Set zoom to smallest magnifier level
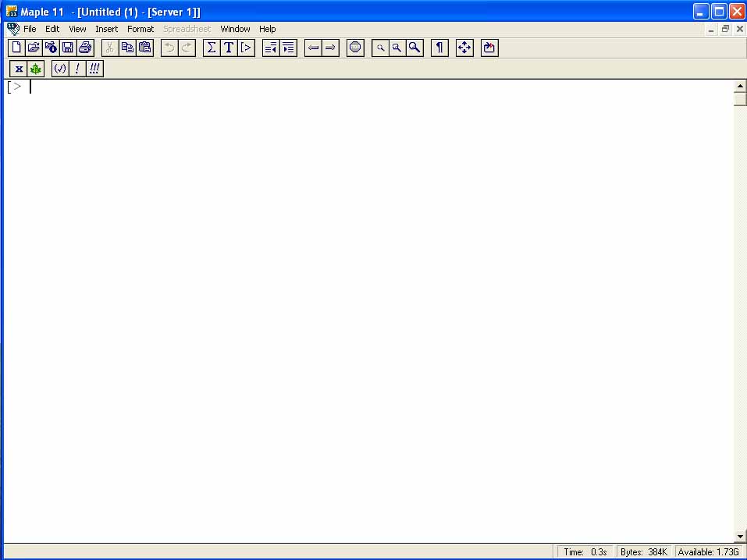747x560 pixels. coord(379,48)
